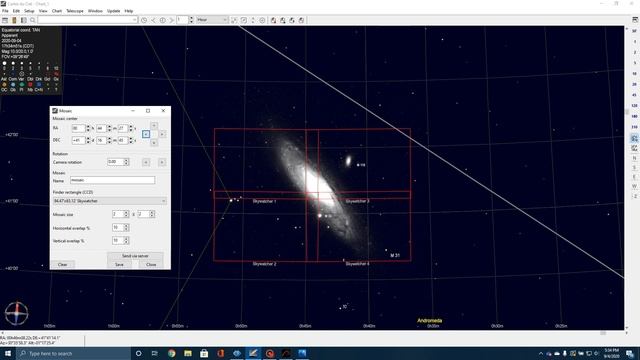Open the Update menu
640x360 pixels.
pos(113,11)
